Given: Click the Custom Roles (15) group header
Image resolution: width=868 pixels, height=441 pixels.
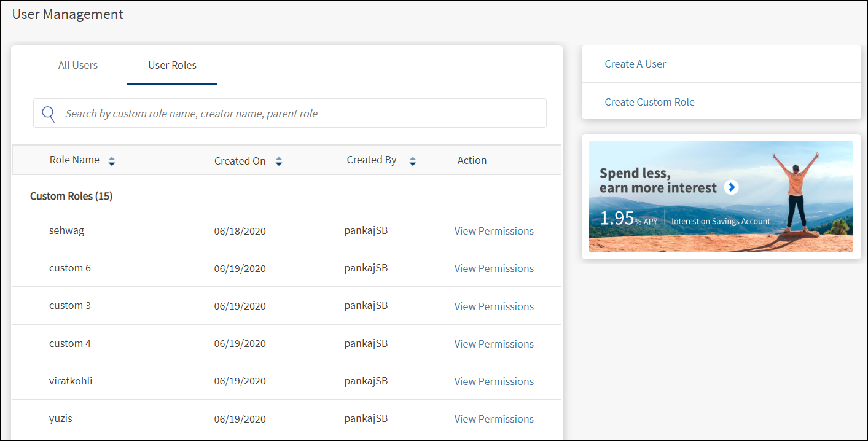Looking at the screenshot, I should [71, 197].
